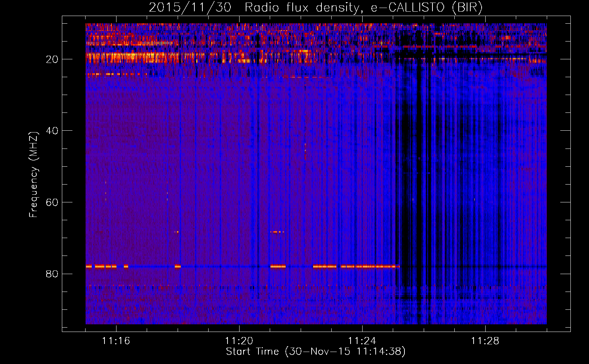Click the "80" frequency tick label
589x364 pixels.
(52, 274)
